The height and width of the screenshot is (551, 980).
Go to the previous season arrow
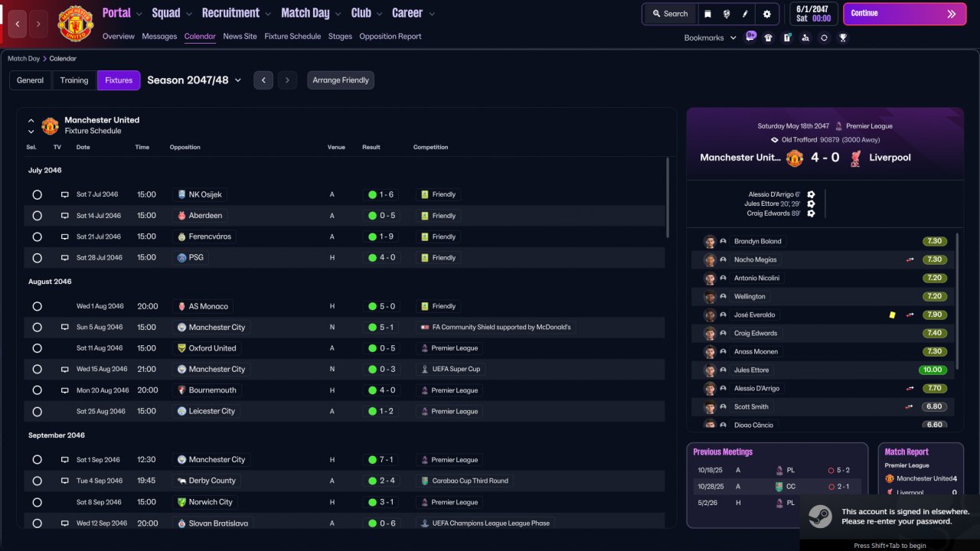click(263, 80)
